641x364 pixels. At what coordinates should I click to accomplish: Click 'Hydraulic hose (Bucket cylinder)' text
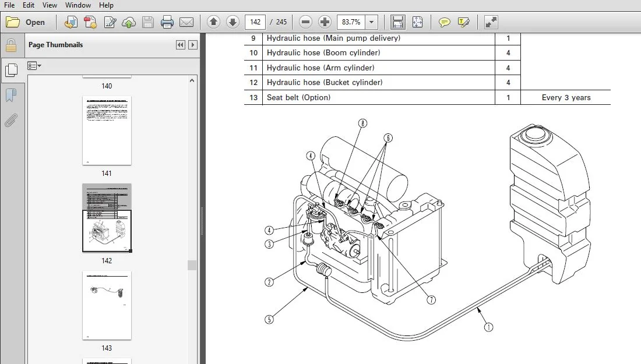coord(325,83)
